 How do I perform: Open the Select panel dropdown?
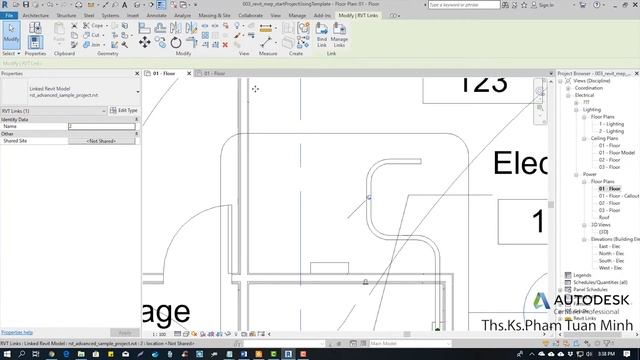(x=11, y=53)
